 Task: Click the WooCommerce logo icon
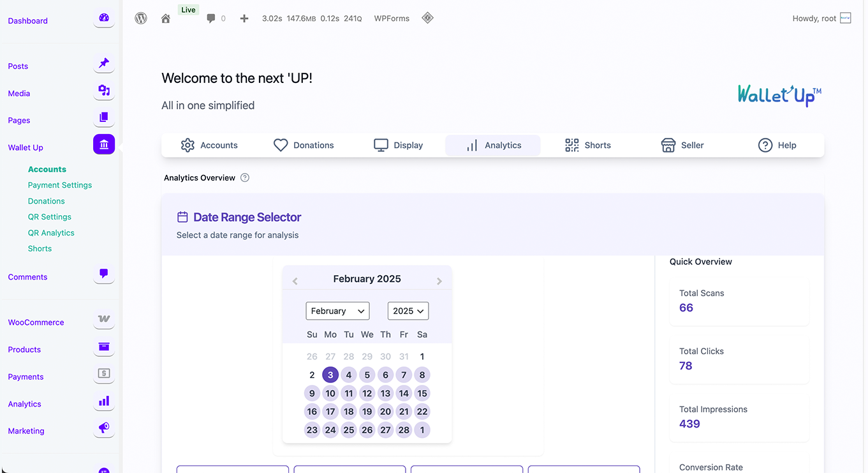(104, 319)
